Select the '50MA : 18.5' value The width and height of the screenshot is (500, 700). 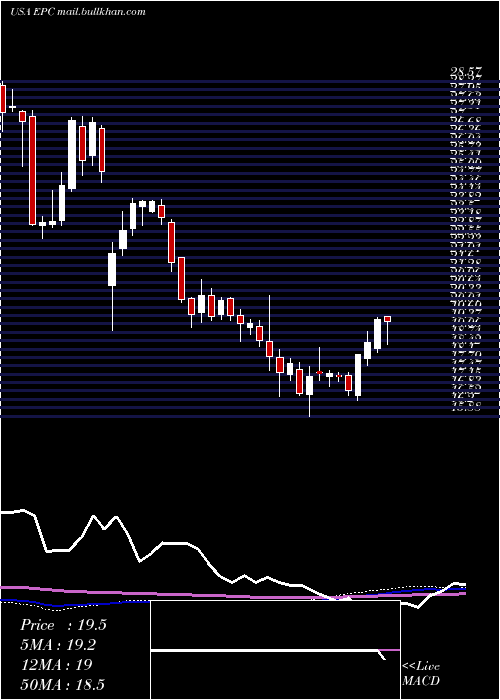pyautogui.click(x=62, y=684)
